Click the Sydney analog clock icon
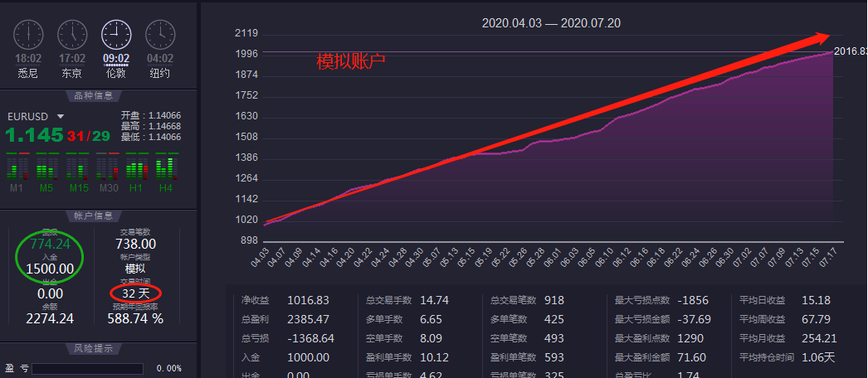The image size is (868, 378). click(x=28, y=34)
